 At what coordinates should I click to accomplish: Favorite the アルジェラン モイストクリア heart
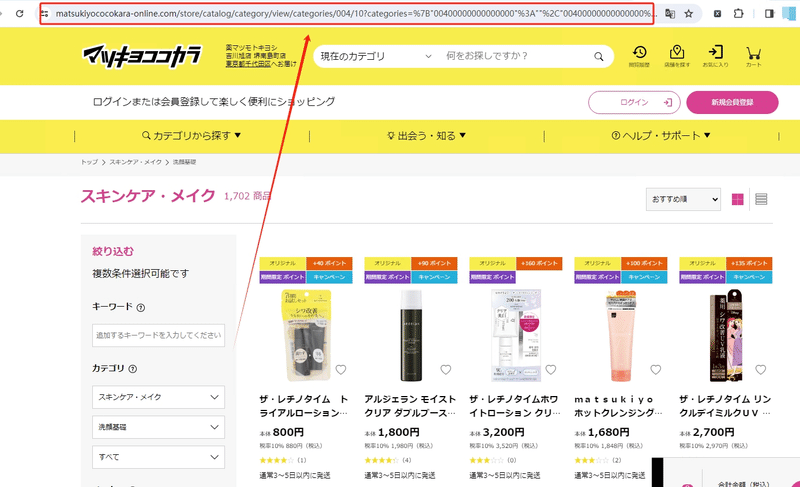click(446, 370)
